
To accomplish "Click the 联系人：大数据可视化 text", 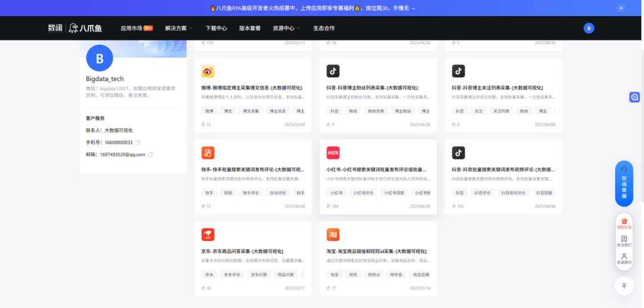I will click(x=109, y=130).
